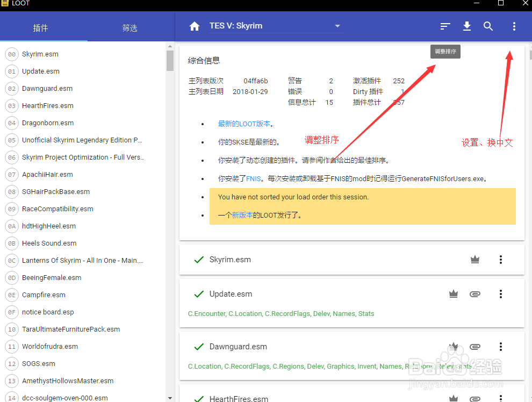Switch to the 筛选 tab
This screenshot has width=532, height=402.
130,28
